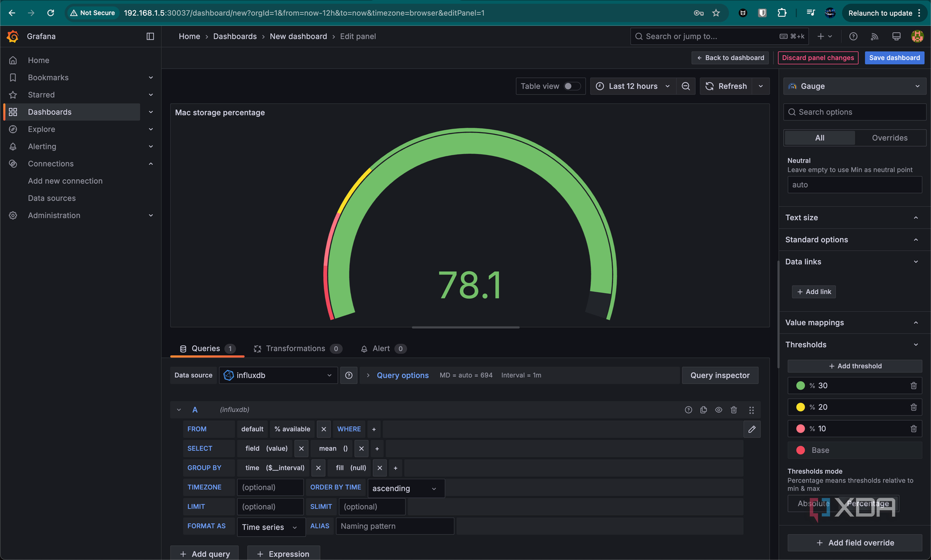Enable kiosk mode with the monitor icon
Screen dimensions: 931x560
coord(895,36)
